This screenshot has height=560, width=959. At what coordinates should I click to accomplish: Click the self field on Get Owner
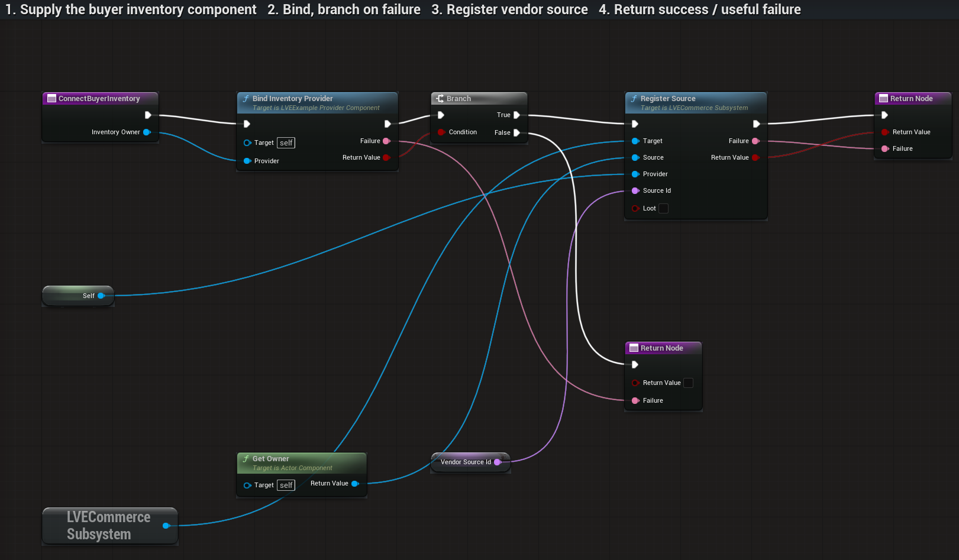(286, 485)
